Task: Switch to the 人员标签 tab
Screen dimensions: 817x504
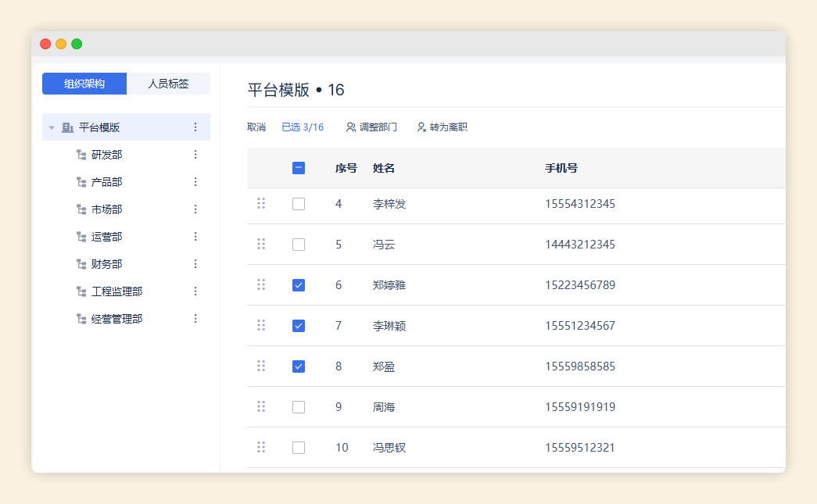Action: 168,84
